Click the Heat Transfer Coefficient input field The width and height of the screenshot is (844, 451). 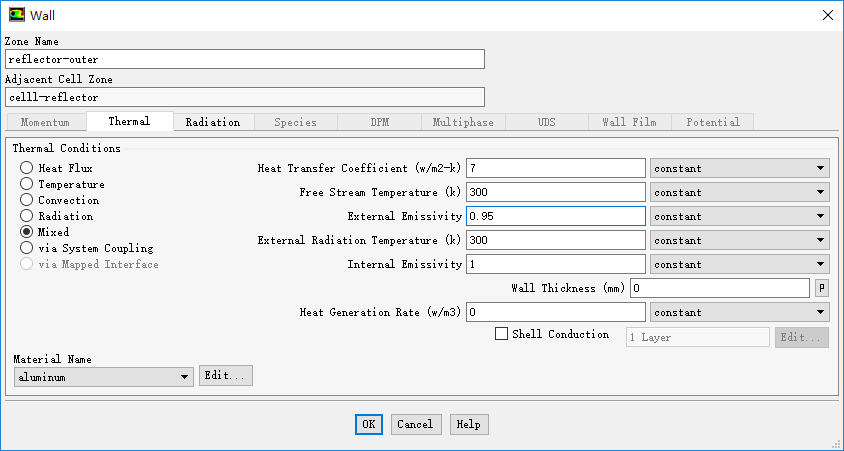coord(555,168)
